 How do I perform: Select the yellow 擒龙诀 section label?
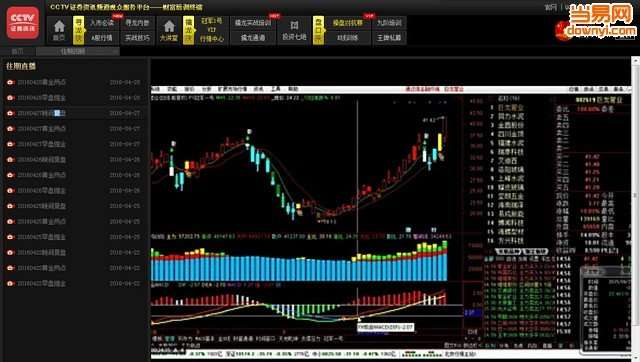(x=189, y=30)
